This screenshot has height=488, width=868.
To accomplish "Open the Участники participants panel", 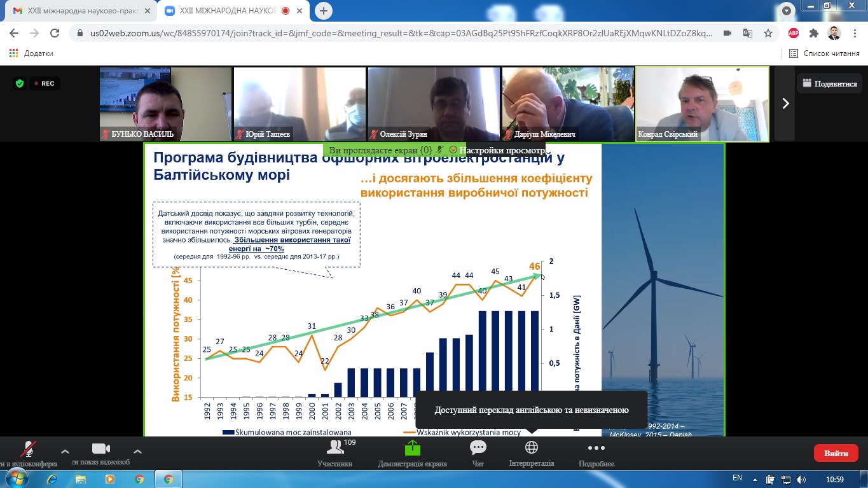I will pyautogui.click(x=335, y=453).
